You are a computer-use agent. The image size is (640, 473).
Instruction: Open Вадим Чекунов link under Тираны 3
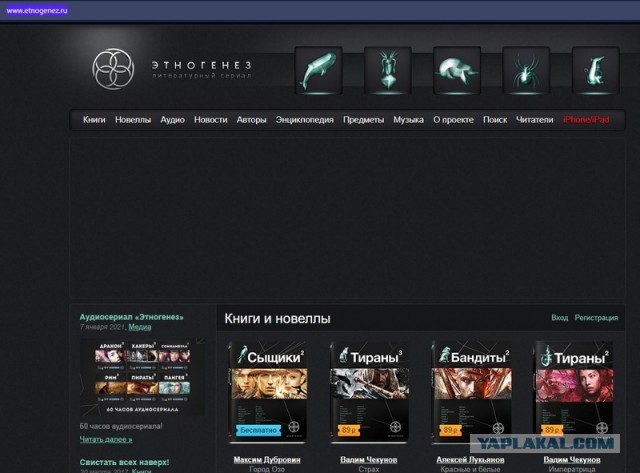click(369, 460)
